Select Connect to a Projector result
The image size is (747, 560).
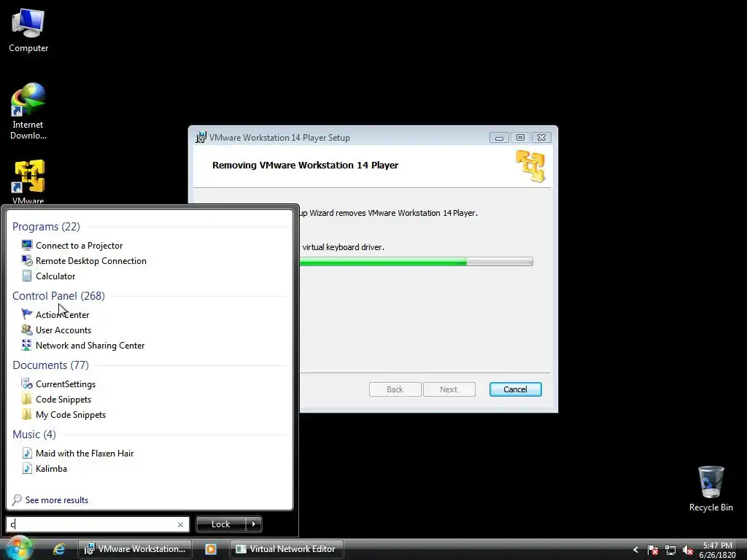coord(79,245)
